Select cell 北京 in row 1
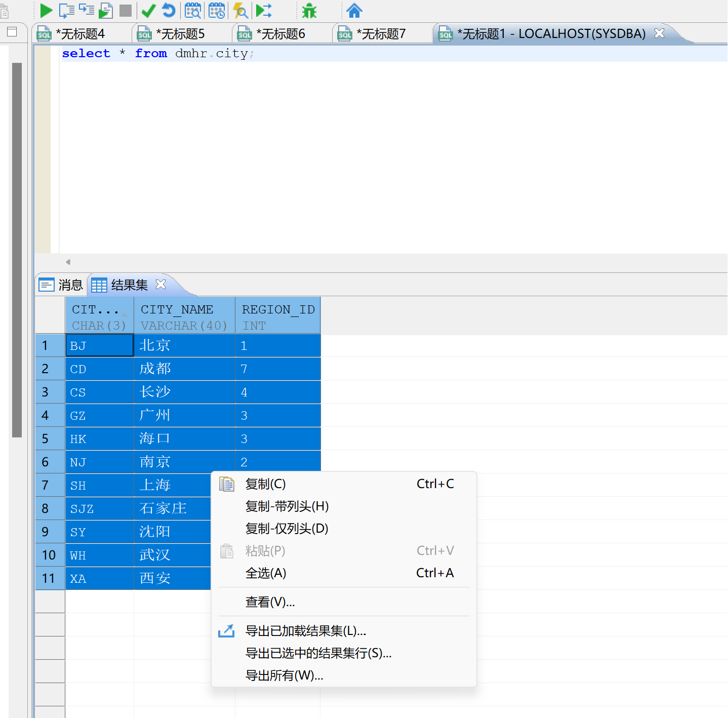Screen dimensions: 728x718 tap(184, 345)
